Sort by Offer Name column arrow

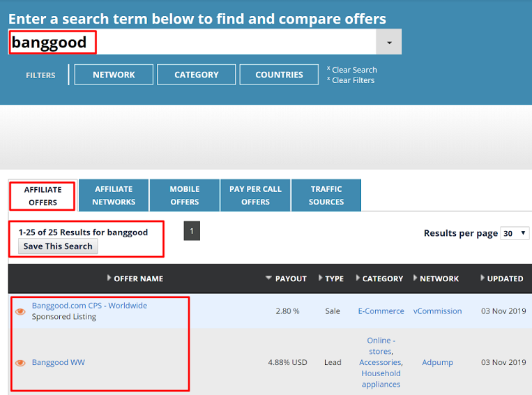(x=109, y=278)
